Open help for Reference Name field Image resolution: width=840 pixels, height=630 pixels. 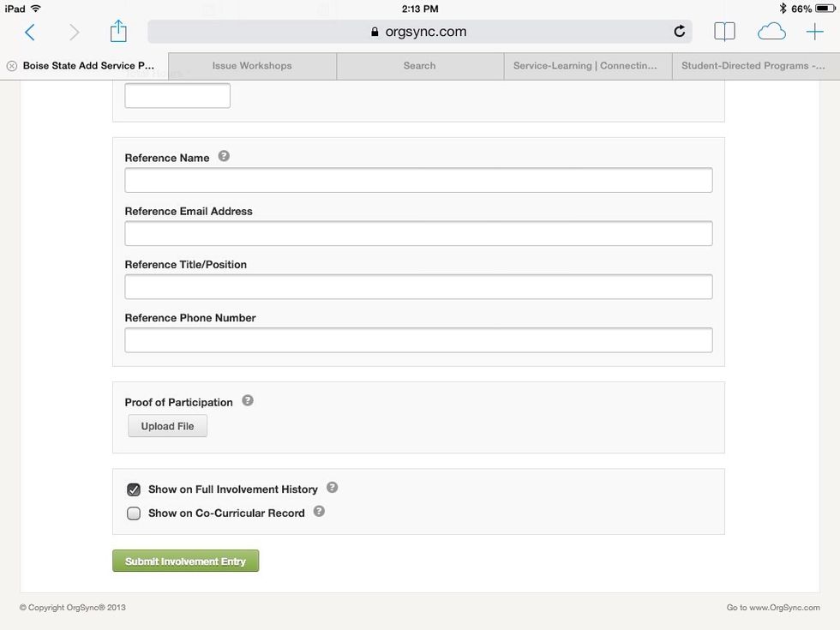pos(224,155)
